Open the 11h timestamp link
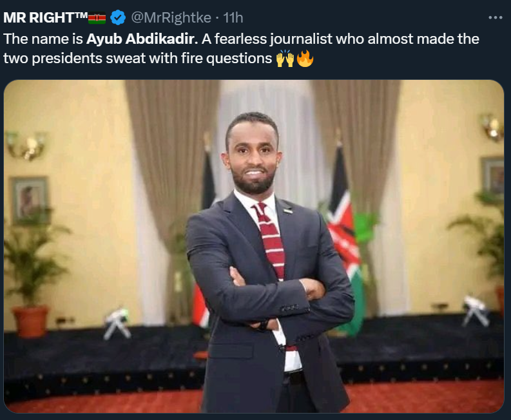511x420 pixels. click(233, 17)
